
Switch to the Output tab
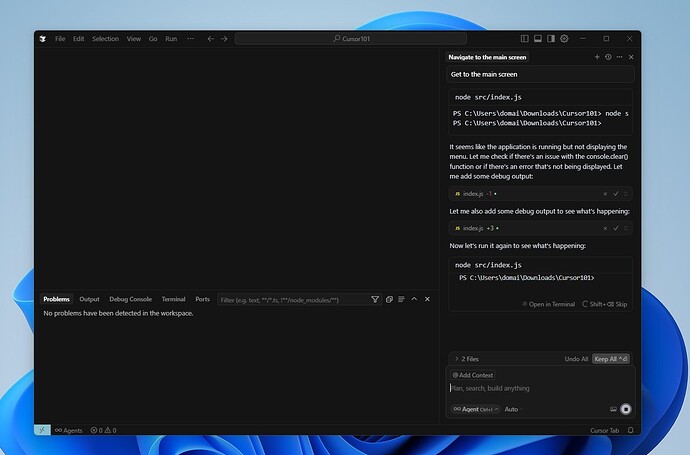coord(89,299)
